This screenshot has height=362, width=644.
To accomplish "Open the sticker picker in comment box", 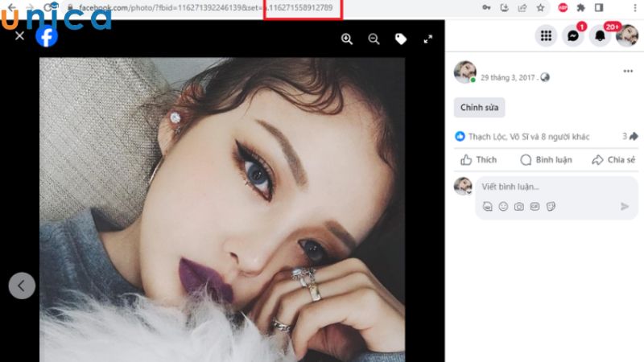I will point(551,207).
